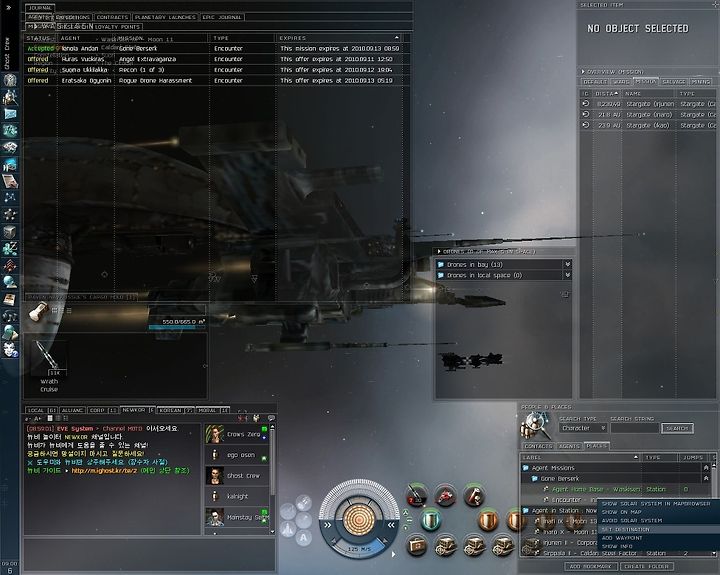Collapse Agent Missions folder arrow in Places
This screenshot has height=575, width=720.
tap(706, 468)
